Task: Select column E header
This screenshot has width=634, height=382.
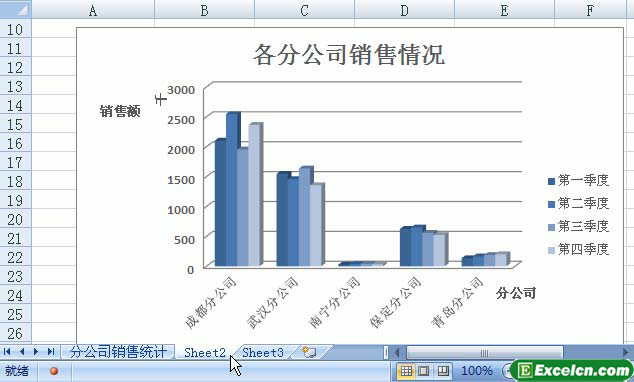Action: pos(504,9)
